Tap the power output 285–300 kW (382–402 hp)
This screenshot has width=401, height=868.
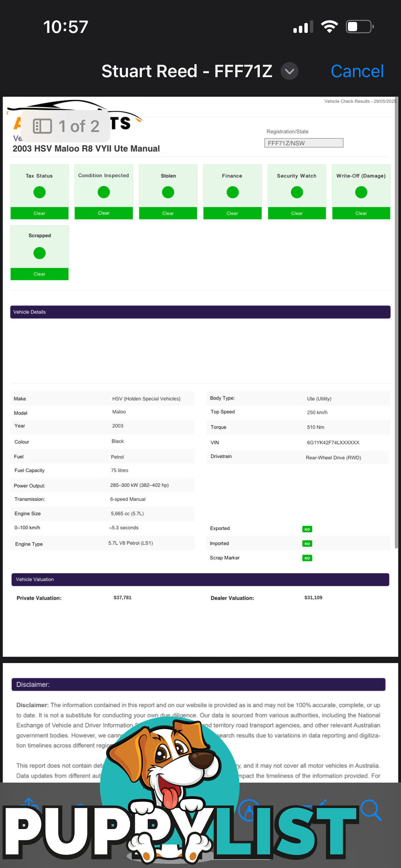pos(139,485)
